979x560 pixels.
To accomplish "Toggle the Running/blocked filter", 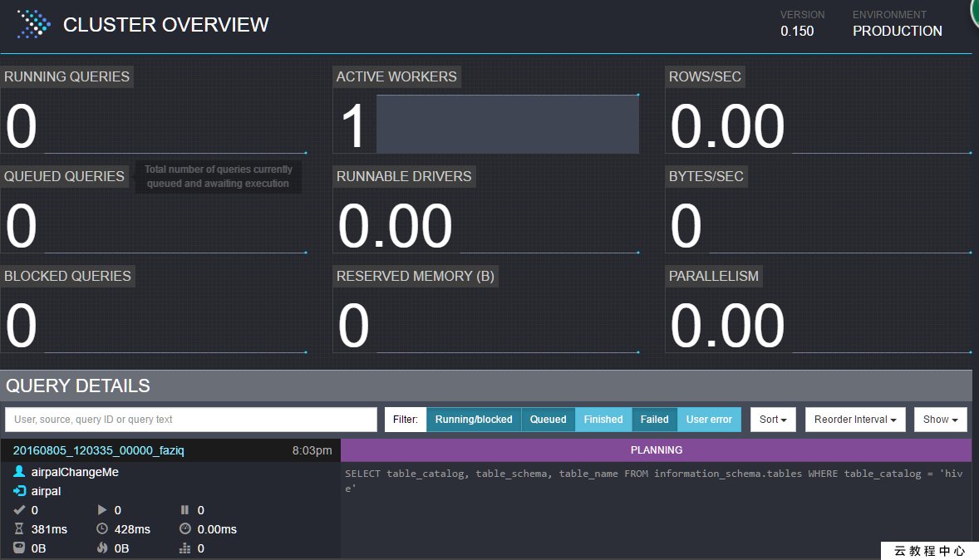I will [473, 420].
